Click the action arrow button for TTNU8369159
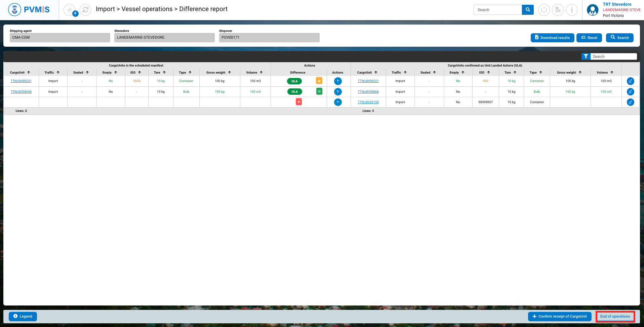Screen dimensions: 644x327 point(338,102)
